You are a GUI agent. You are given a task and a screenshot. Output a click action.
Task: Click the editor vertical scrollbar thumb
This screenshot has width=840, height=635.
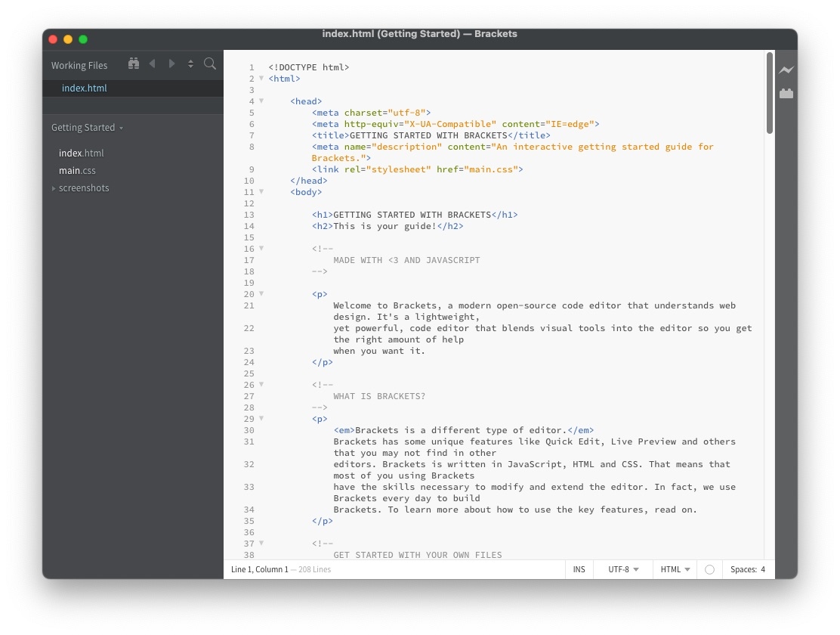[769, 92]
